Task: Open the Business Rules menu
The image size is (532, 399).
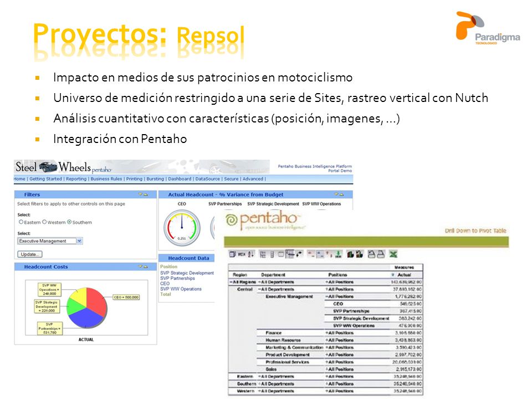Action: coord(106,179)
